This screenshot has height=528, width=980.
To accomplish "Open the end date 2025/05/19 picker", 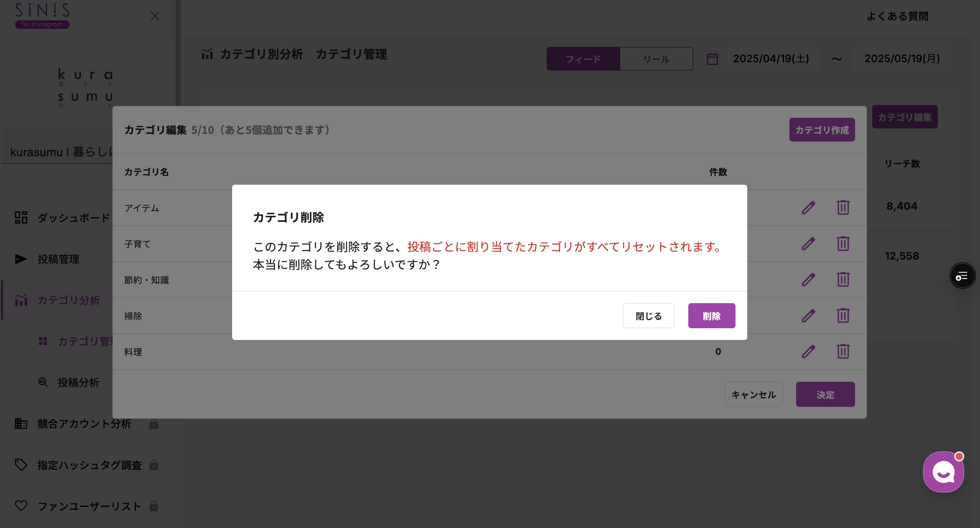I will tap(902, 59).
